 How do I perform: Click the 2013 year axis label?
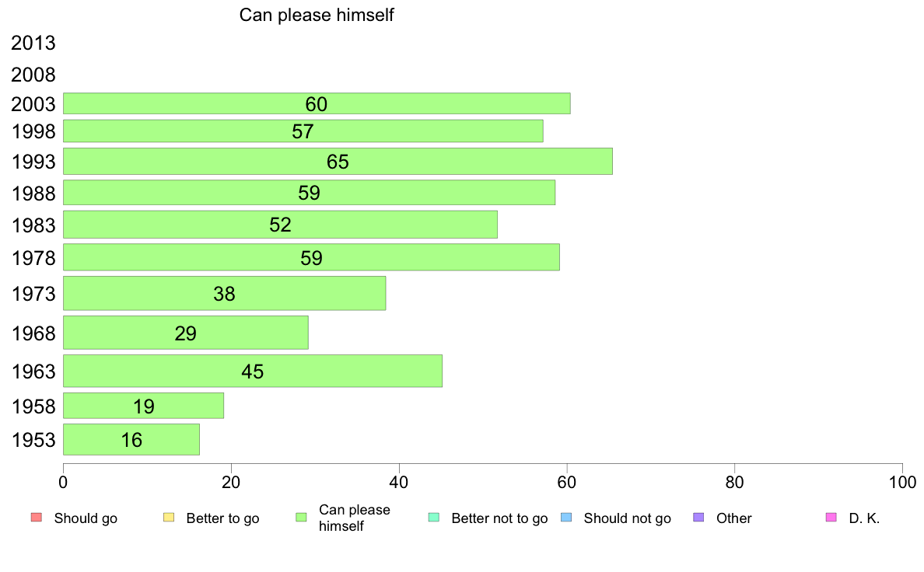click(33, 43)
